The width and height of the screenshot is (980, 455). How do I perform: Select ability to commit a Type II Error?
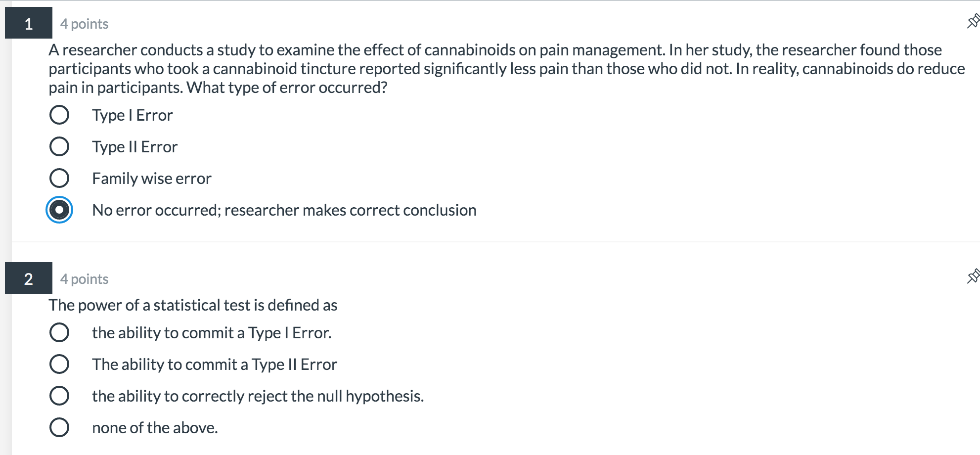pyautogui.click(x=59, y=364)
